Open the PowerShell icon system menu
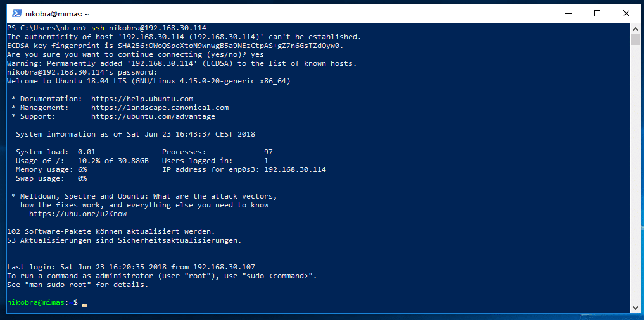644x320 pixels. [x=16, y=13]
